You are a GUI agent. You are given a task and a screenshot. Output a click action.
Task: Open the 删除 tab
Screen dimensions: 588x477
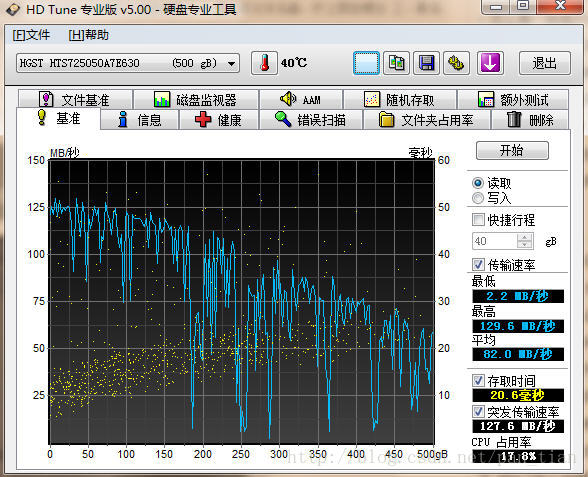tap(530, 120)
